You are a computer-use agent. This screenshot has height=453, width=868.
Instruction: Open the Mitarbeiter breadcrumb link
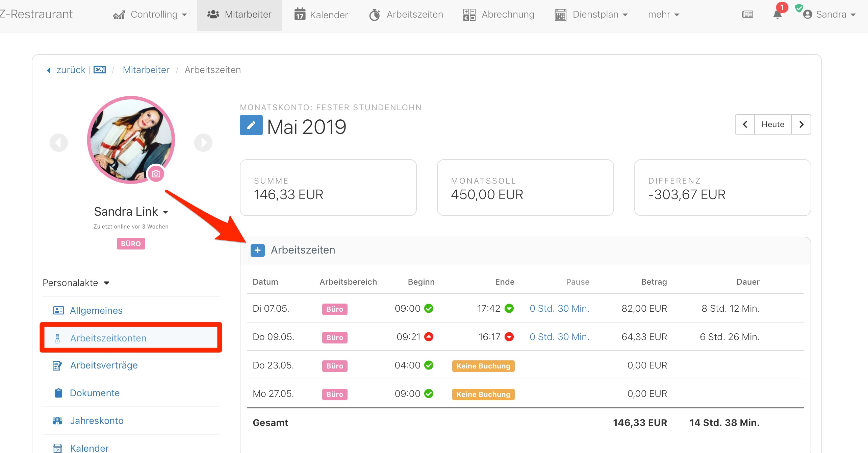coord(146,70)
